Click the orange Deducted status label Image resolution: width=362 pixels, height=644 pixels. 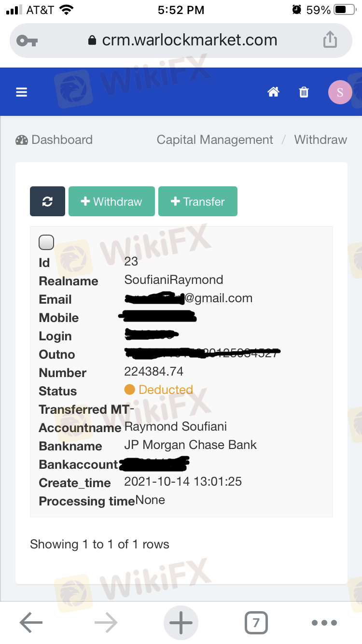point(166,390)
